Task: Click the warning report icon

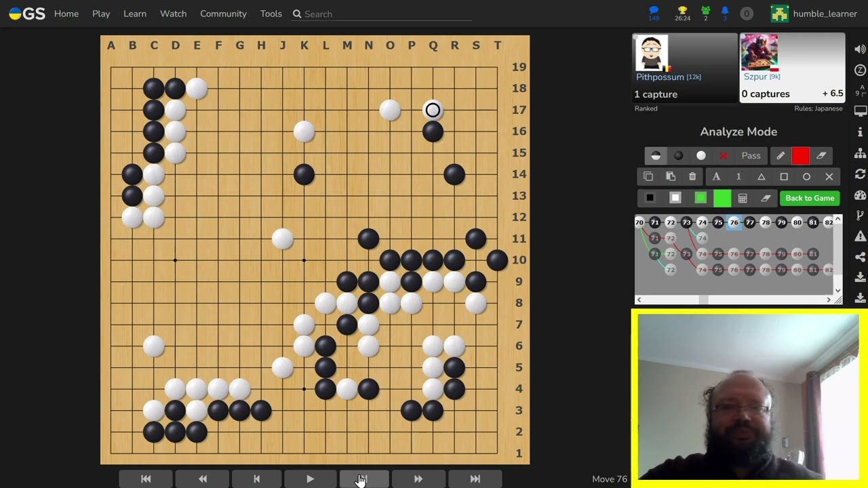Action: point(861,236)
